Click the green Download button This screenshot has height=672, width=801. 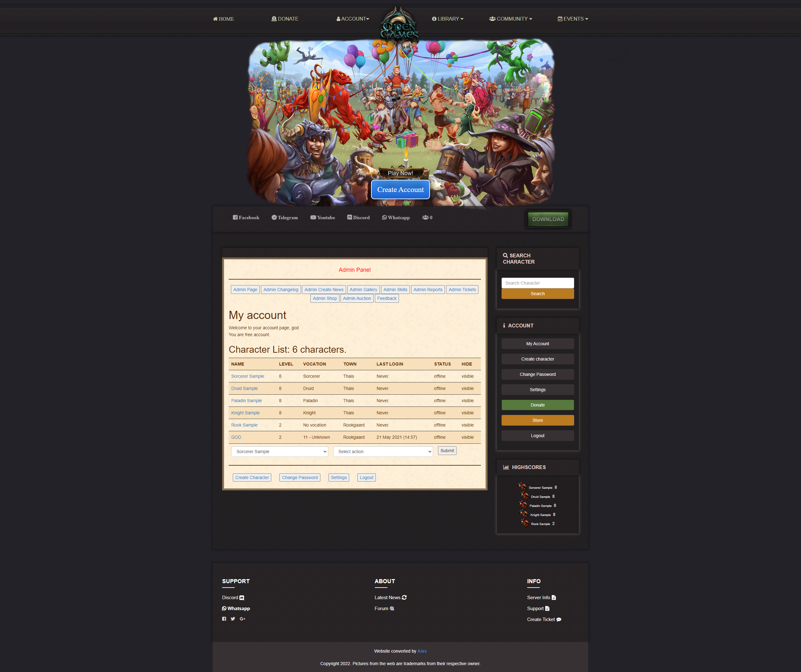[x=548, y=219]
